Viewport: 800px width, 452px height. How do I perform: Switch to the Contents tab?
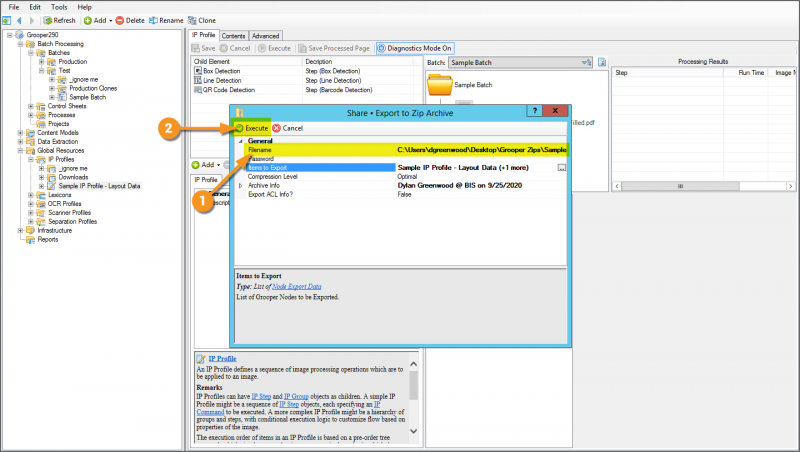[x=233, y=36]
